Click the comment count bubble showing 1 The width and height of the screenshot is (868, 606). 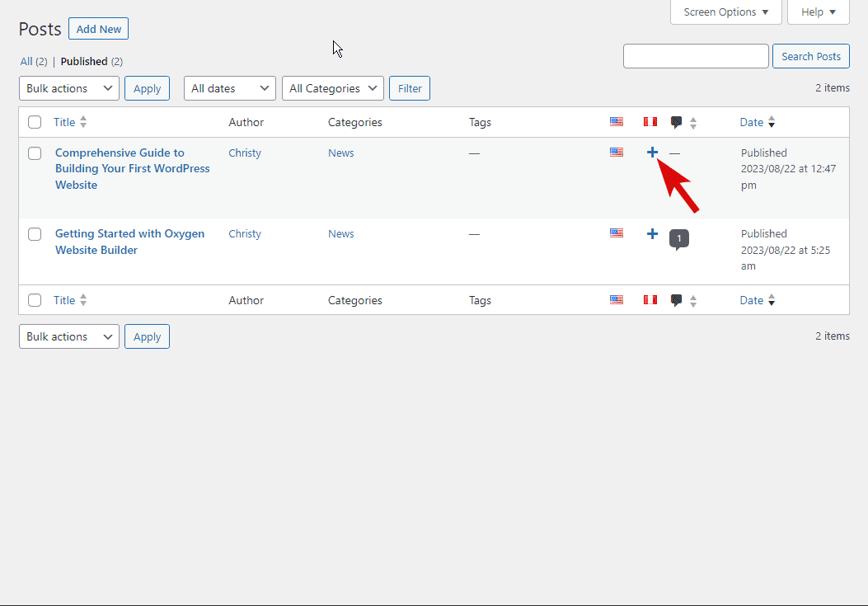[x=679, y=239]
